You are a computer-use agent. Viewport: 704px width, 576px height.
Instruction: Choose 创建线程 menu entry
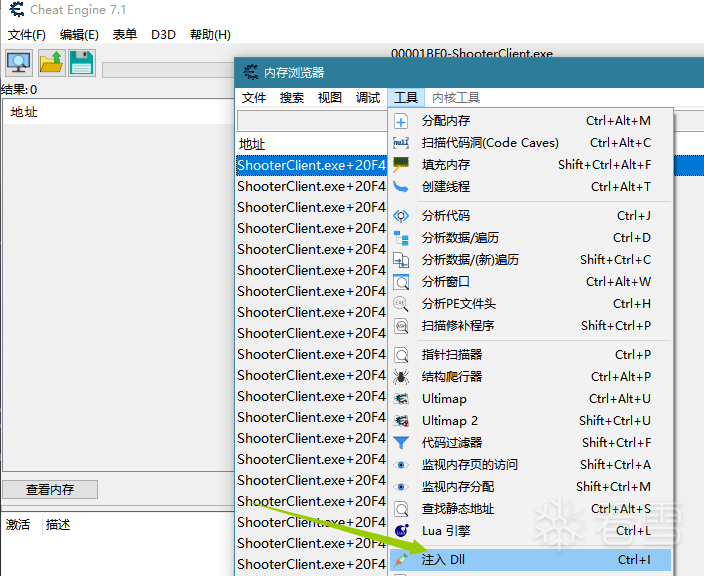click(530, 187)
